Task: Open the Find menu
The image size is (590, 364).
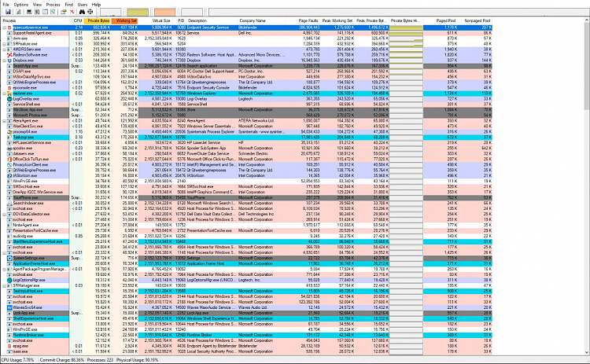Action: click(x=69, y=5)
